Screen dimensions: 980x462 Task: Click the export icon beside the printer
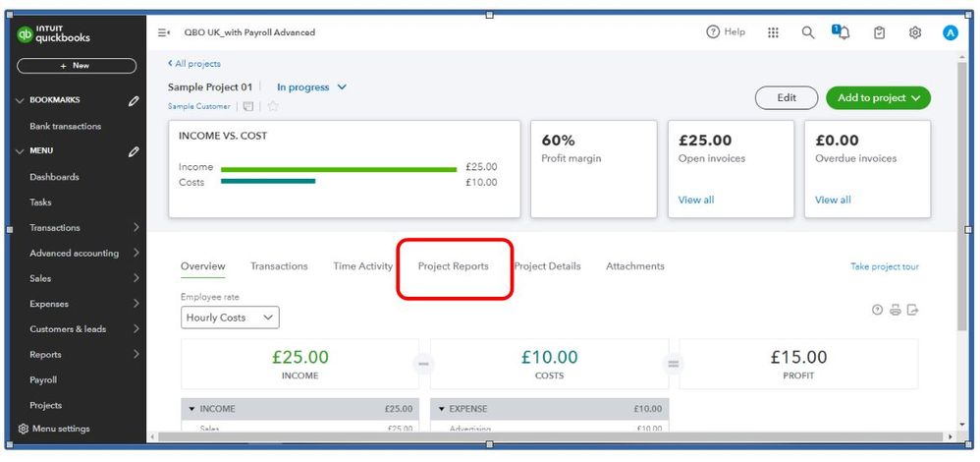(x=912, y=311)
